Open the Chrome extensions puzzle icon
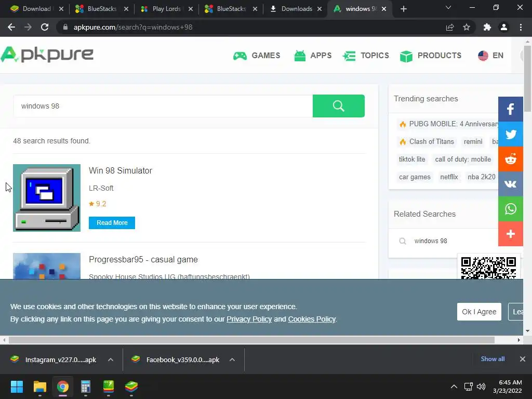532x399 pixels. tap(487, 27)
